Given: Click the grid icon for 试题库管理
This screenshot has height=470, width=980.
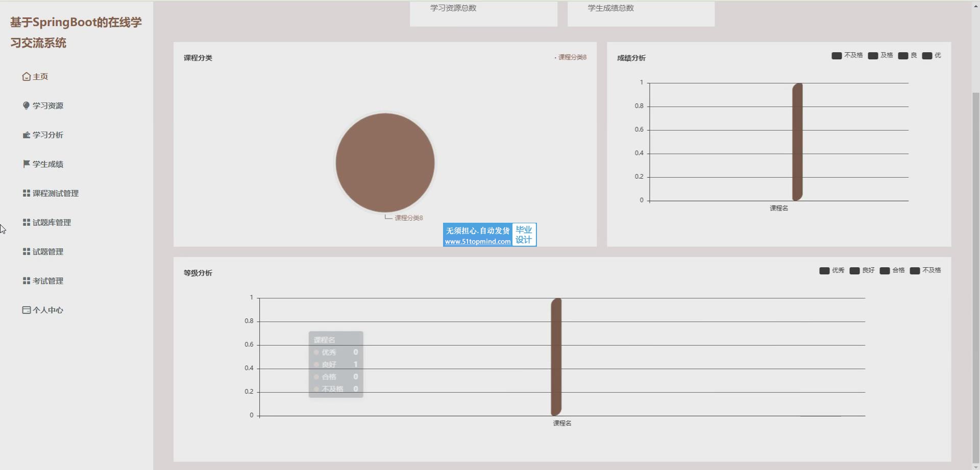Looking at the screenshot, I should (27, 222).
